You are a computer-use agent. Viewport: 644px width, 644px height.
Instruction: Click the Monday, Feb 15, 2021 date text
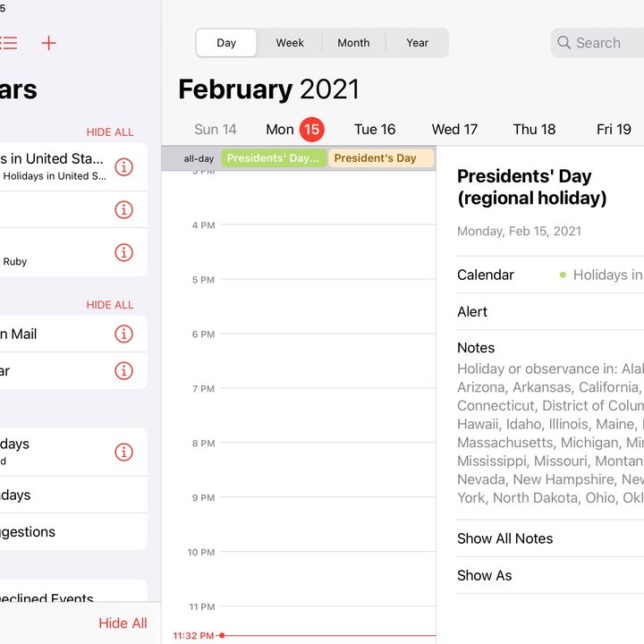[x=519, y=231]
